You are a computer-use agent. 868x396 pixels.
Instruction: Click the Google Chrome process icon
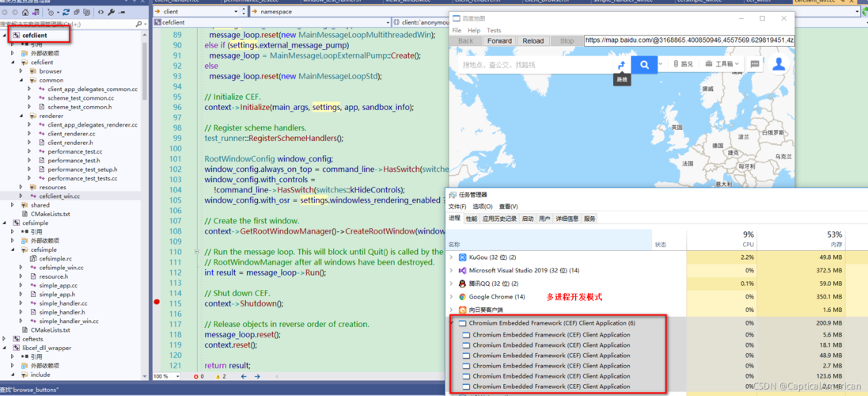(x=463, y=297)
